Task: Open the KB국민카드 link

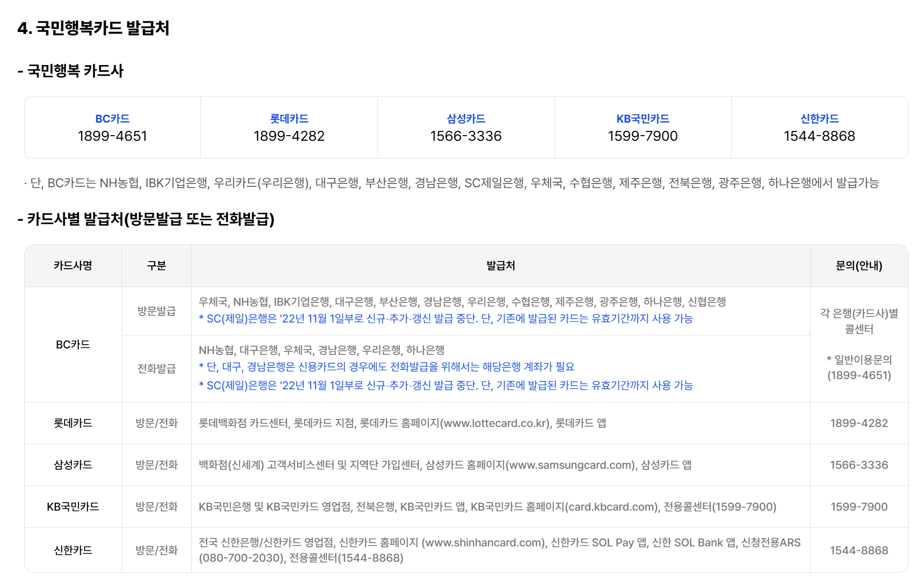Action: click(x=643, y=118)
